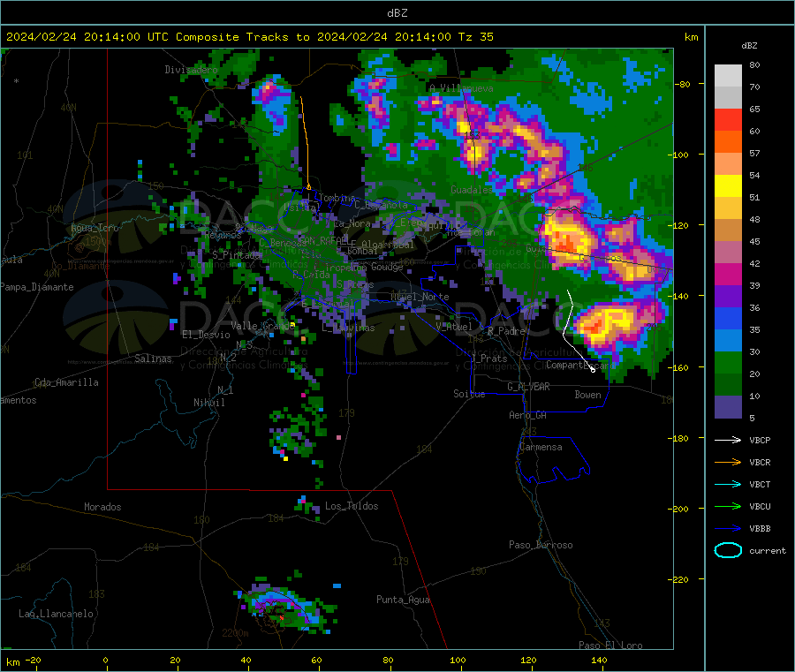Click the N_1 place label
This screenshot has width=795, height=672.
pyautogui.click(x=225, y=390)
